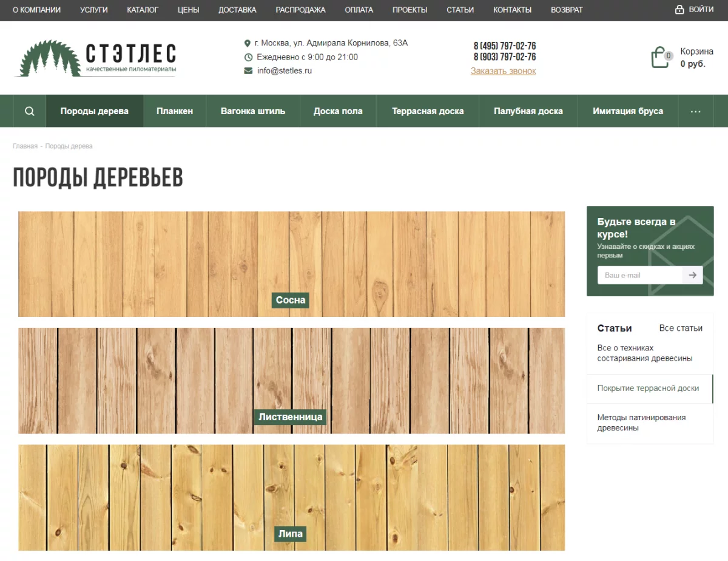The image size is (728, 561).
Task: Click the Ежедневно с 9:00 до 21:00 text
Action: coord(307,57)
